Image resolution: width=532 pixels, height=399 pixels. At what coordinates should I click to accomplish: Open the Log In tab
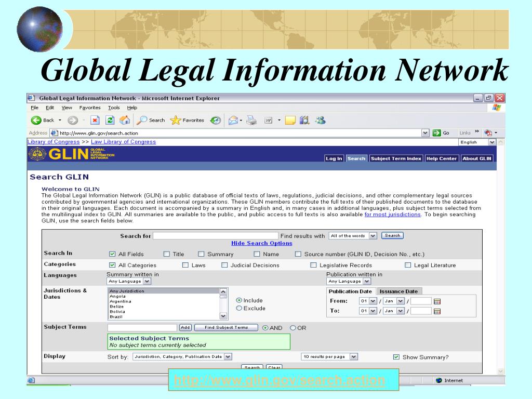[x=334, y=158]
